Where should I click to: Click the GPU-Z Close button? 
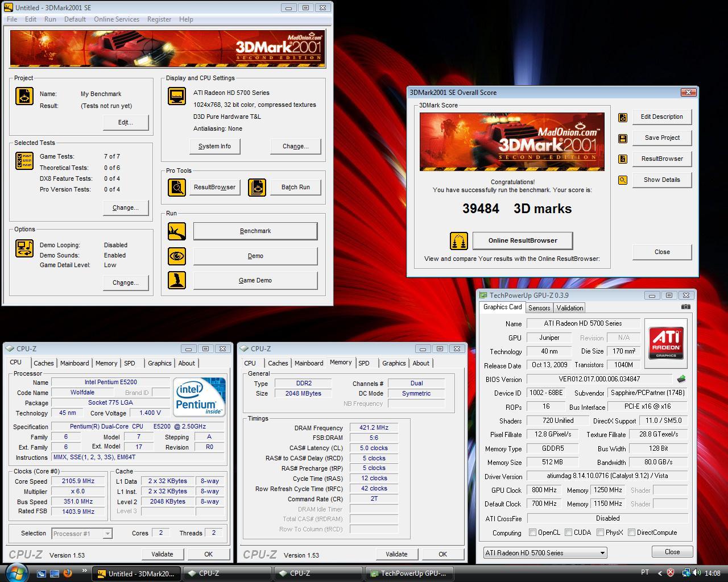672,552
